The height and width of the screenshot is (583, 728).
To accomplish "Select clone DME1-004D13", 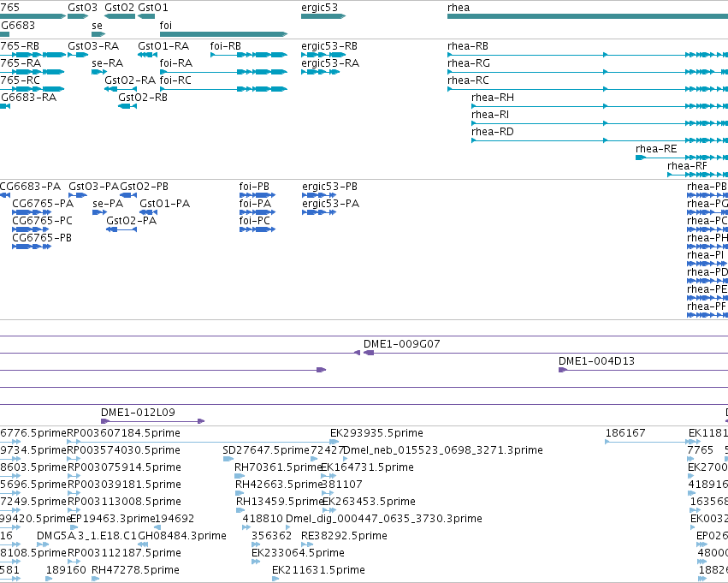I will pyautogui.click(x=643, y=370).
